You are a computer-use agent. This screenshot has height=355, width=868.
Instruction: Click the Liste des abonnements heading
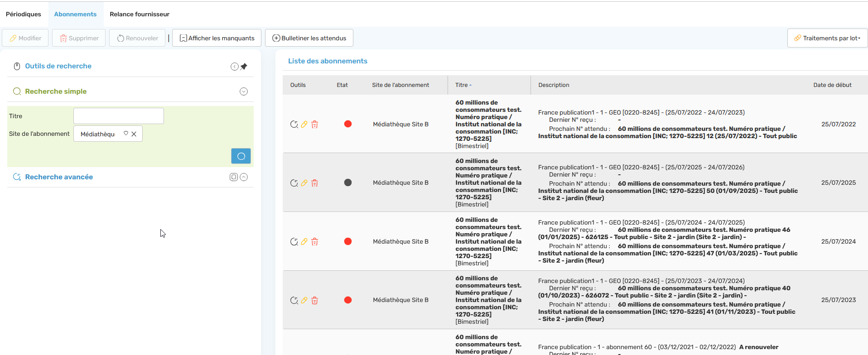point(328,61)
